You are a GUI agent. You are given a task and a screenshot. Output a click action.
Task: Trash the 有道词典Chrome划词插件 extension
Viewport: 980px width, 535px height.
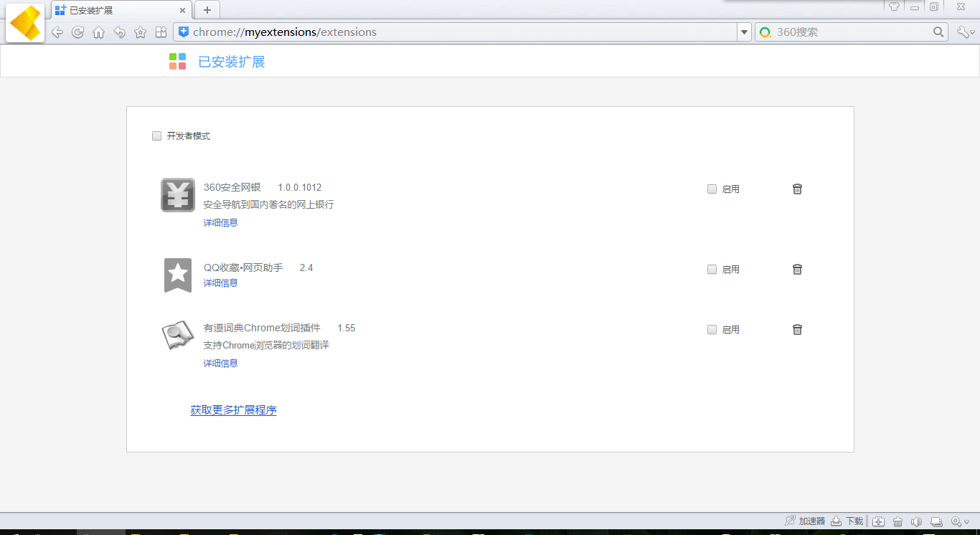pyautogui.click(x=797, y=329)
